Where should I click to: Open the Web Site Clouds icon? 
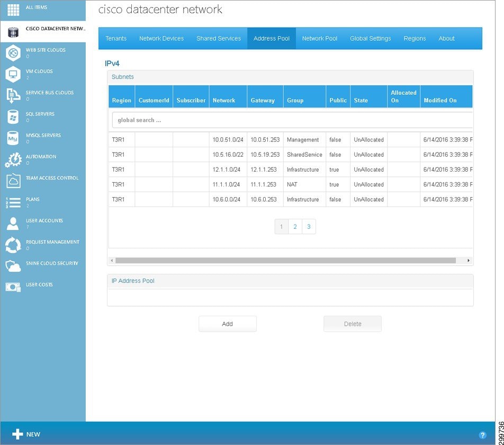point(13,53)
